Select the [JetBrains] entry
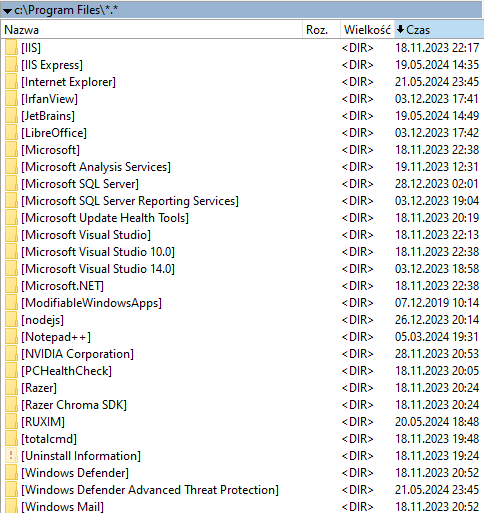The height and width of the screenshot is (513, 484). tap(48, 116)
